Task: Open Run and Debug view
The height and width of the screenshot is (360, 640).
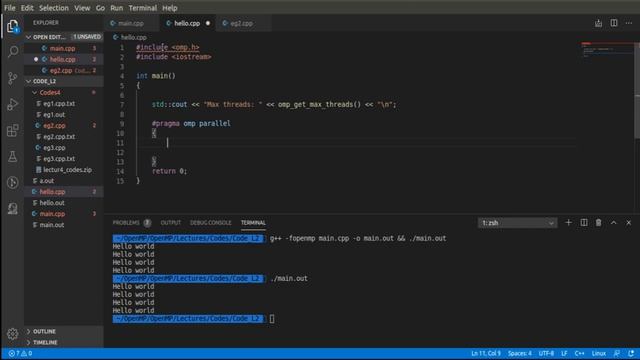Action: (x=13, y=104)
